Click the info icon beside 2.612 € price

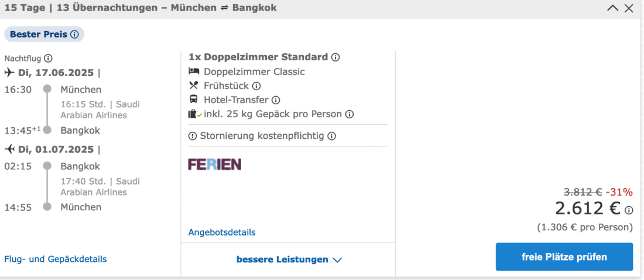(629, 210)
